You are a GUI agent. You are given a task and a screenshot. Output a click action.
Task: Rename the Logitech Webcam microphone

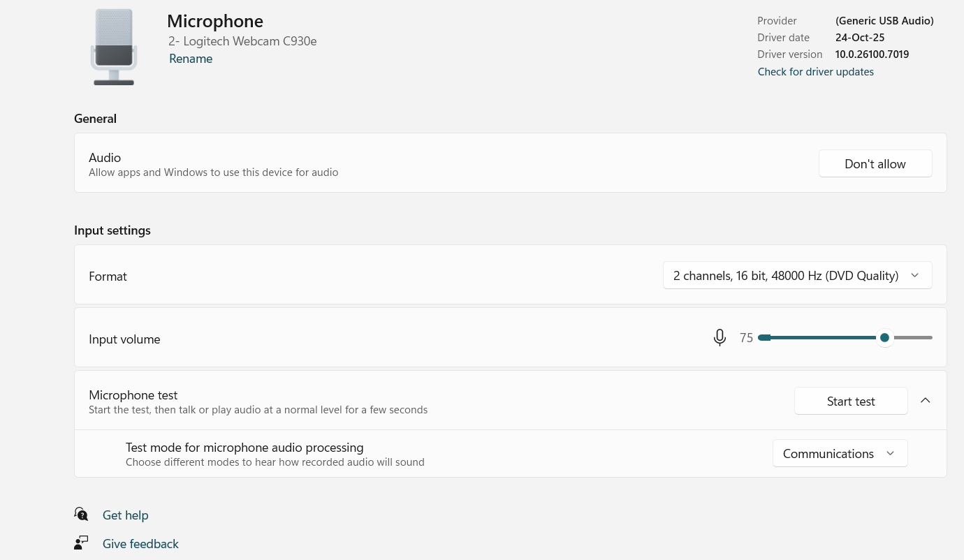coord(190,58)
